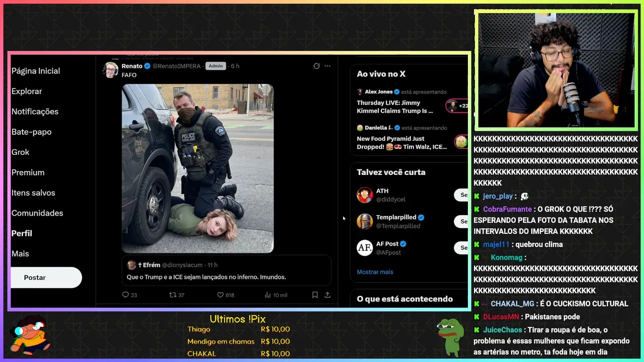644x362 pixels.
Task: Click 'Ao vivo no X' heading
Action: tap(381, 74)
